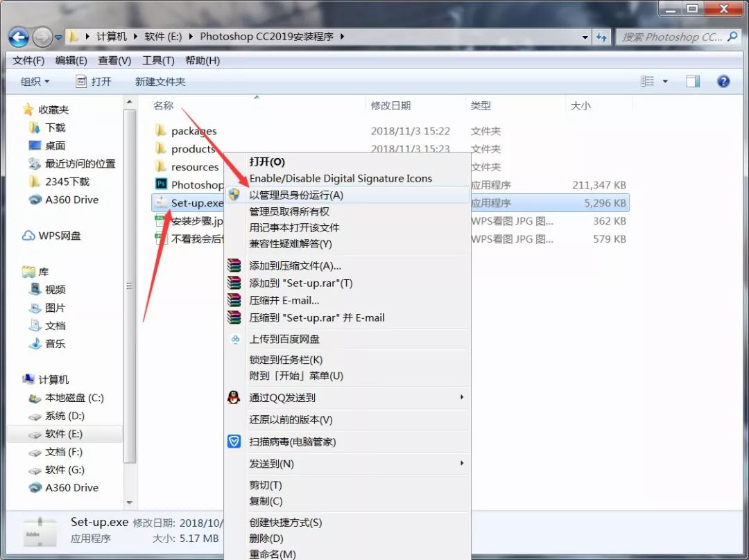The height and width of the screenshot is (560, 749).
Task: Open 桌面 in the sidebar
Action: coord(47,146)
